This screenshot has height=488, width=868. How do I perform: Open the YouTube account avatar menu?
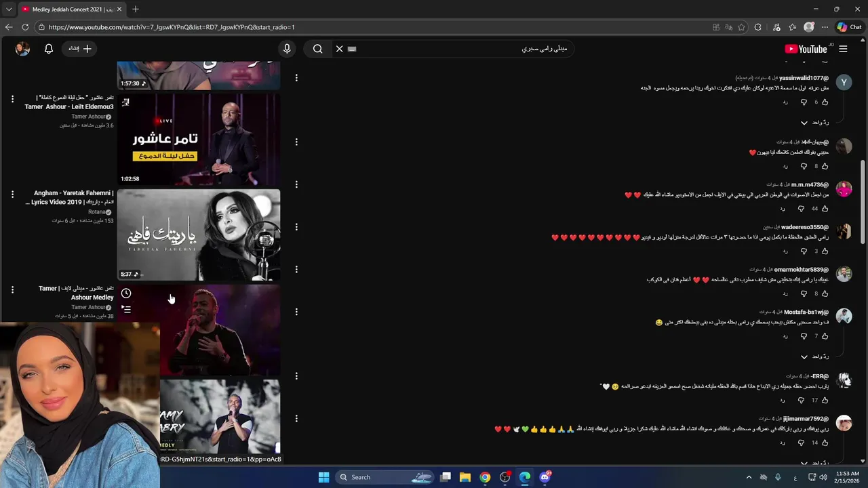click(x=22, y=49)
